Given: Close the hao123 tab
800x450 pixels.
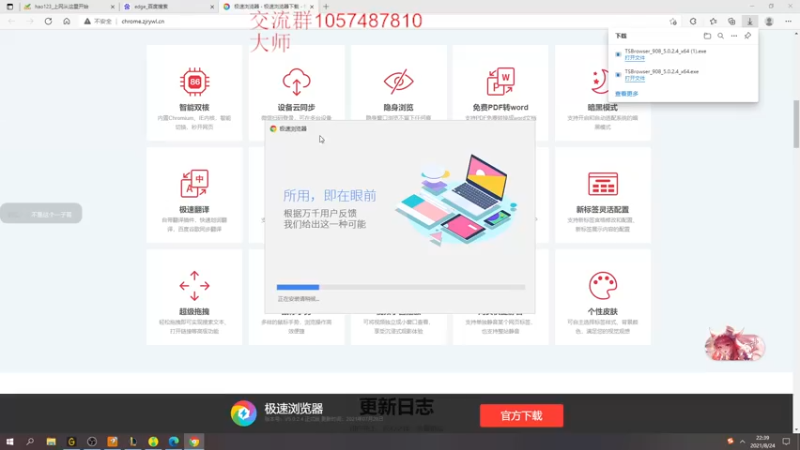Looking at the screenshot, I should [112, 7].
